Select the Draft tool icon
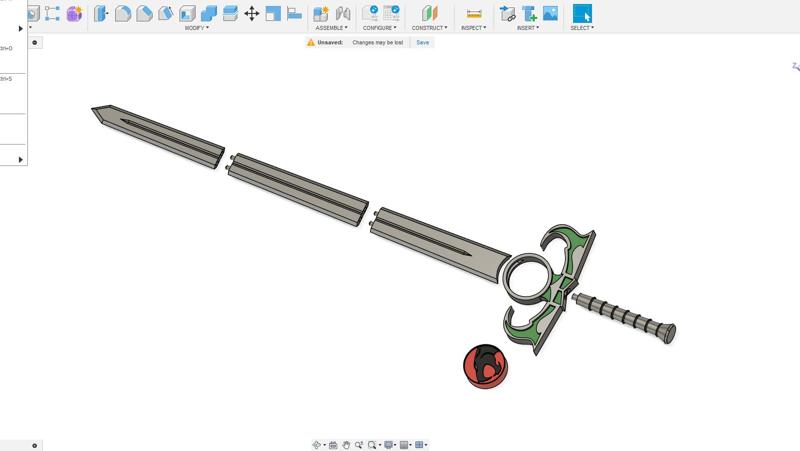The height and width of the screenshot is (451, 800). coord(165,14)
